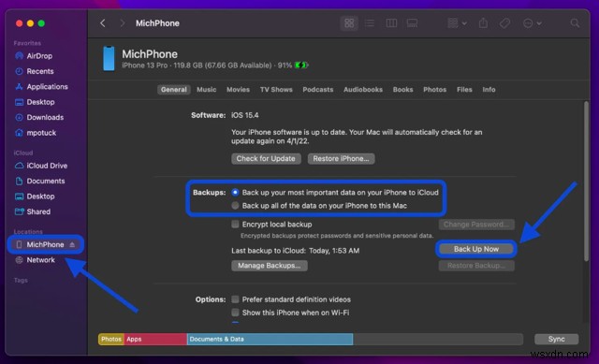Open the More actions ellipsis menu

pos(532,23)
